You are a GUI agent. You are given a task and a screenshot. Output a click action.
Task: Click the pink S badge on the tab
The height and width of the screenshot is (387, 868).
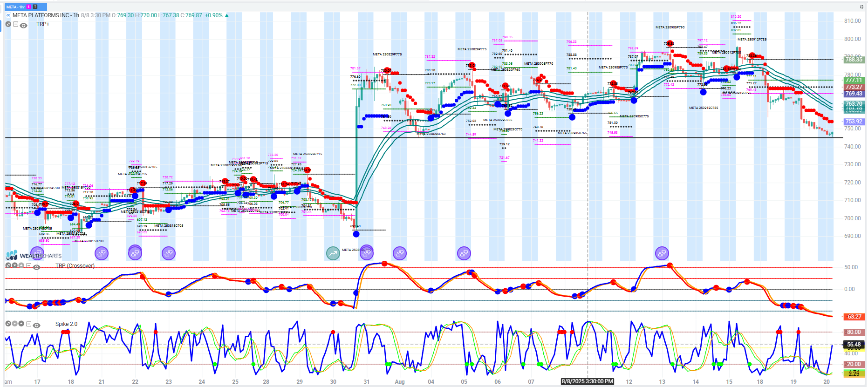29,7
